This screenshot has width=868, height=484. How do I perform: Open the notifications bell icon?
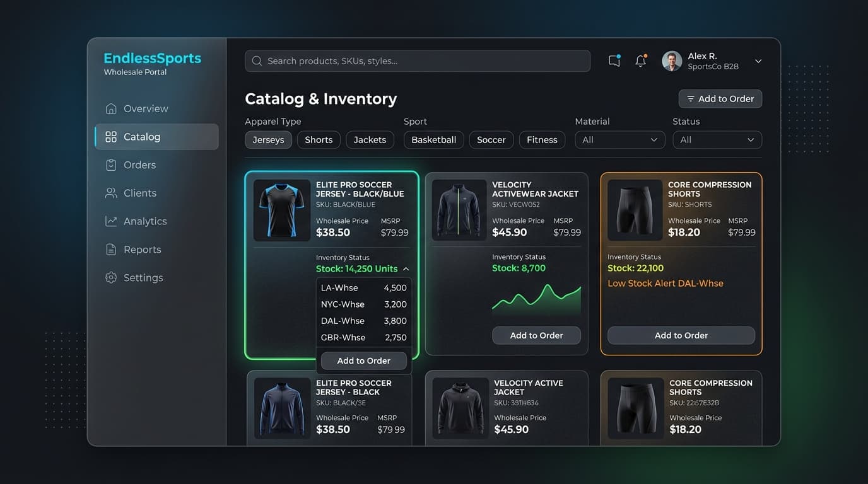(641, 61)
